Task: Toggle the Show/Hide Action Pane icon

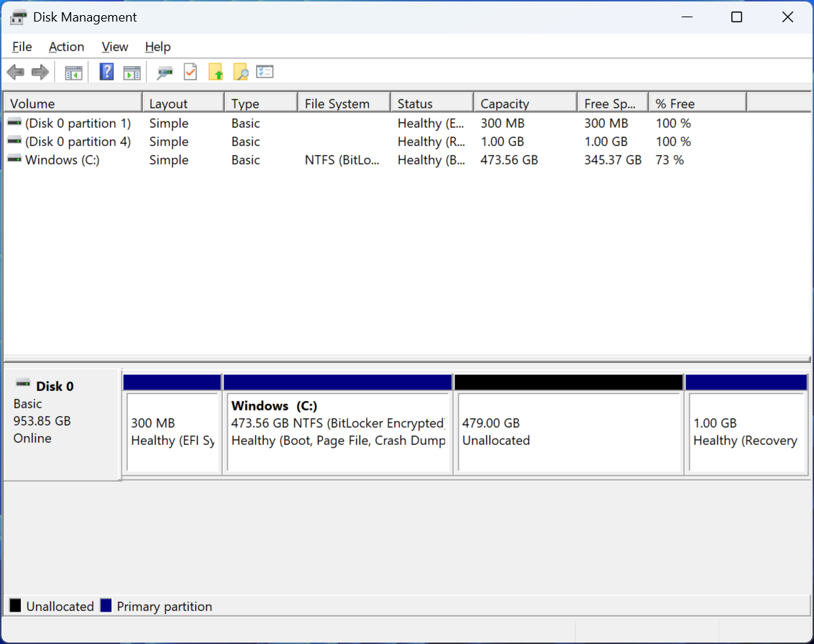Action: click(x=132, y=73)
